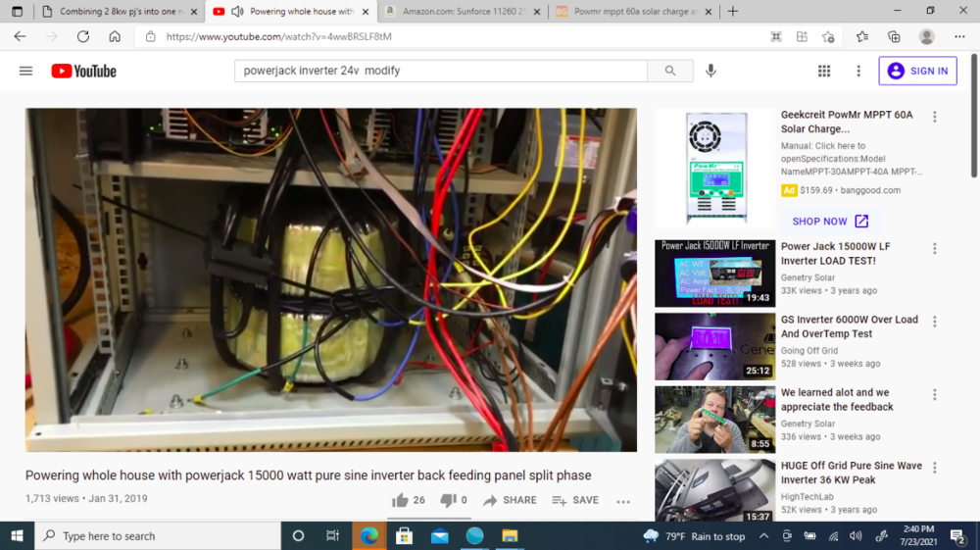
Task: Open the YouTube guide hamburger menu
Action: 25,71
